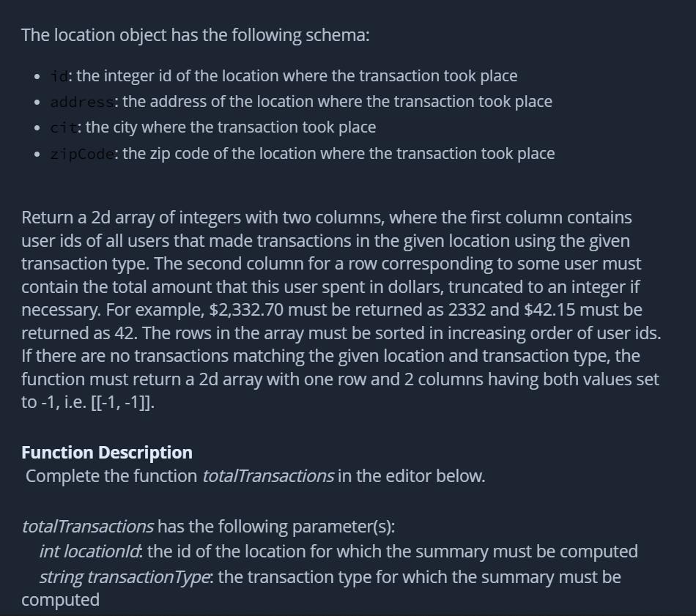
Task: Click the 'in the editor below' text
Action: [412, 476]
